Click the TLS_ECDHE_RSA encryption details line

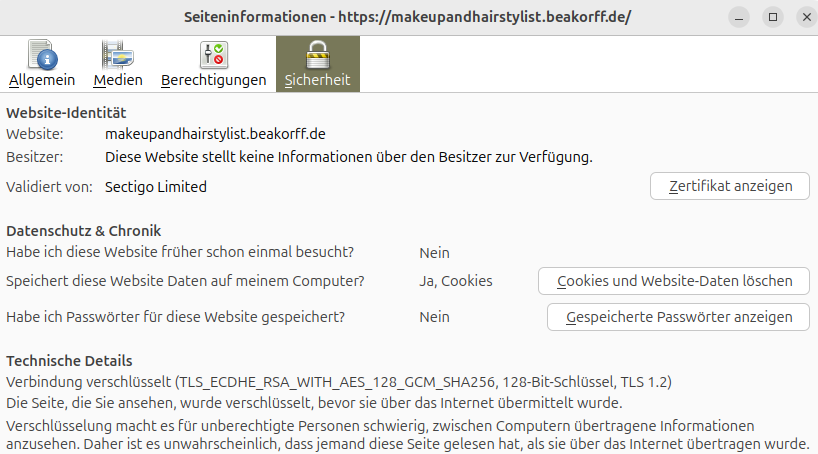tap(339, 382)
